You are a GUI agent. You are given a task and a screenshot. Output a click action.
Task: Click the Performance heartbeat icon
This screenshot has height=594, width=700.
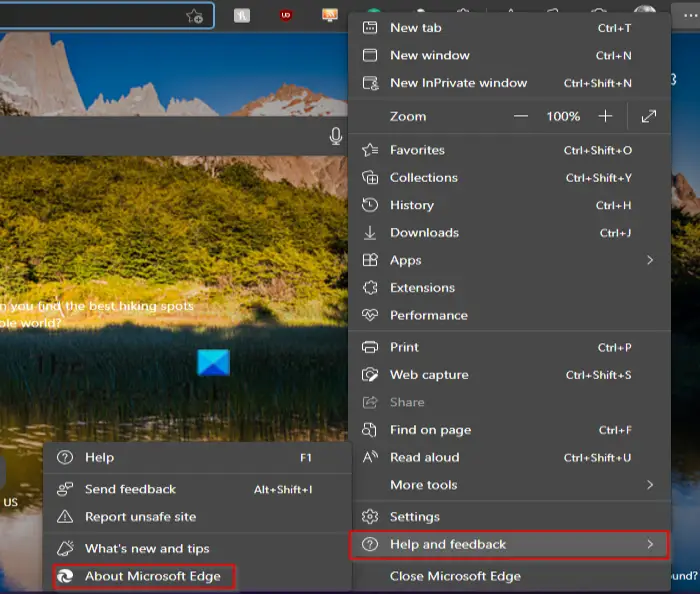coord(370,315)
